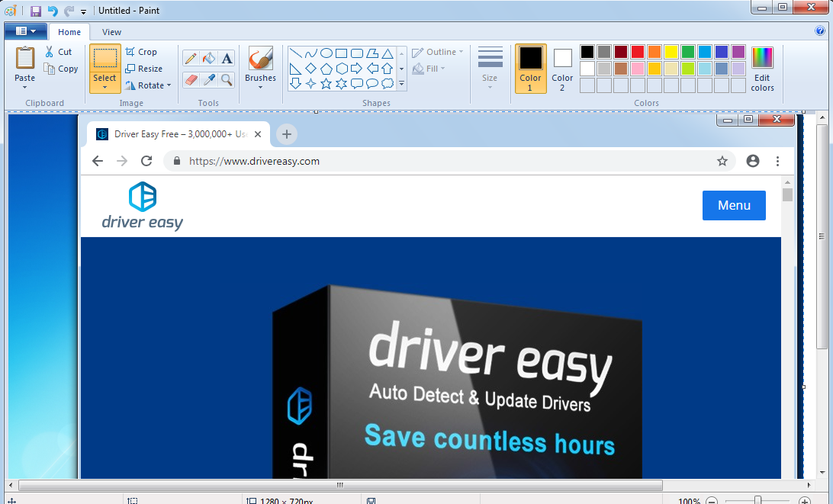This screenshot has width=833, height=504.
Task: Pick the green color swatch
Action: pyautogui.click(x=688, y=52)
